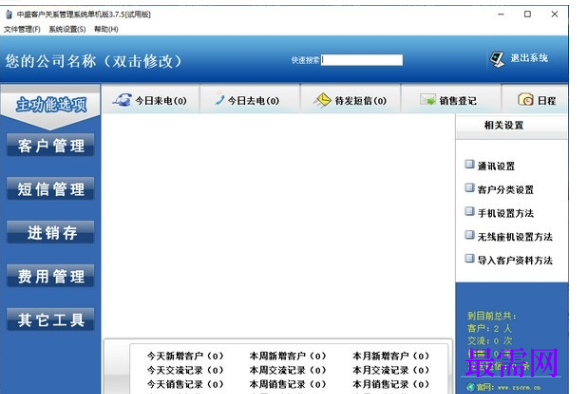Click the small icon beside 导入客户资料方法

[469, 258]
